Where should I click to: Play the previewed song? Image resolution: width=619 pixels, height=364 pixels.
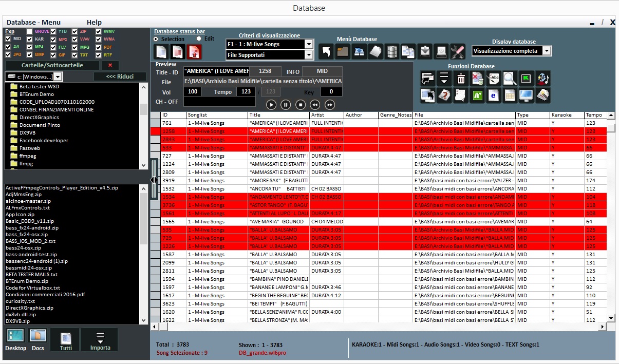tap(271, 104)
